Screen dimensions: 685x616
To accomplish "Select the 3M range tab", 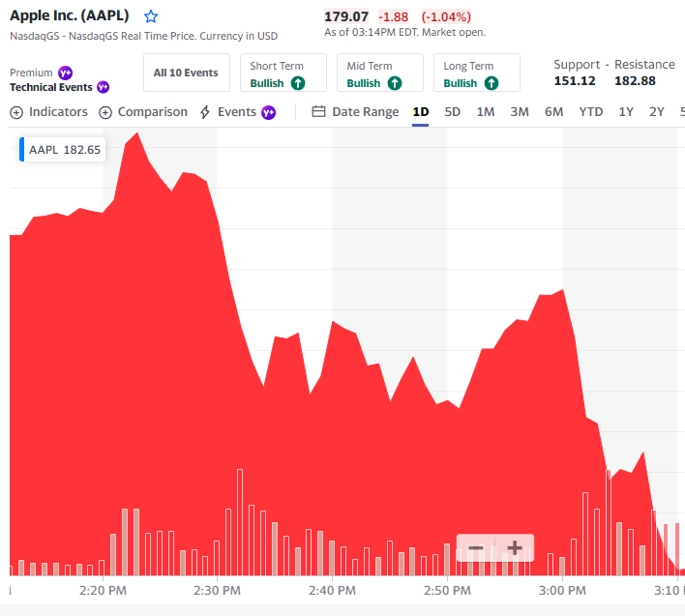I will click(520, 112).
